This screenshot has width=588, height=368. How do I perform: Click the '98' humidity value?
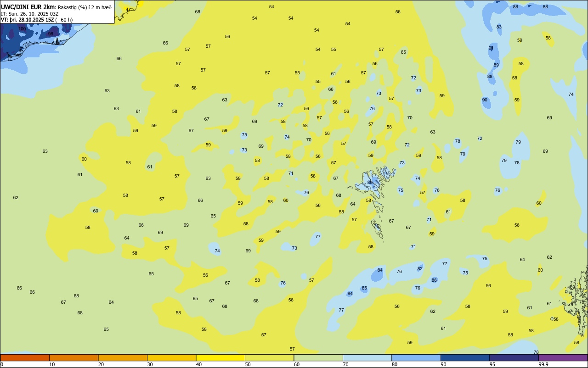[51, 34]
